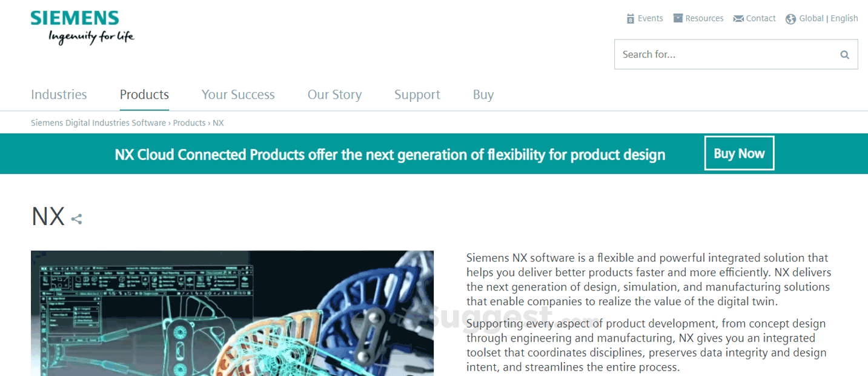Viewport: 868px width, 376px height.
Task: Click the Products breadcrumb link
Action: [x=189, y=123]
